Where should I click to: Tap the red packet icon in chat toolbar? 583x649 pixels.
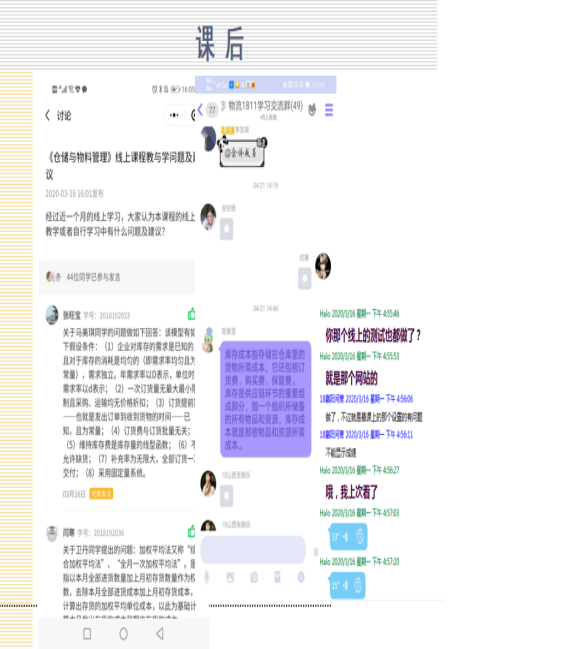[278, 577]
